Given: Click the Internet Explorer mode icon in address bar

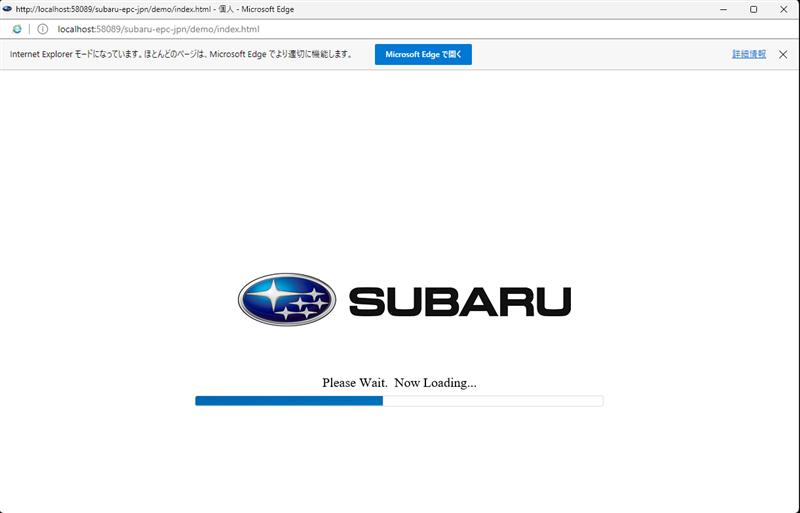Looking at the screenshot, I should [17, 29].
